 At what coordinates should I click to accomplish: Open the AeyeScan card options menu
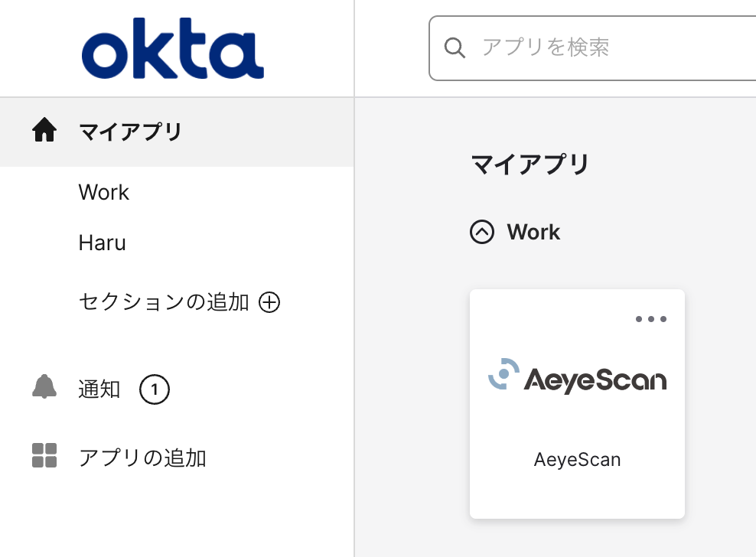(651, 319)
